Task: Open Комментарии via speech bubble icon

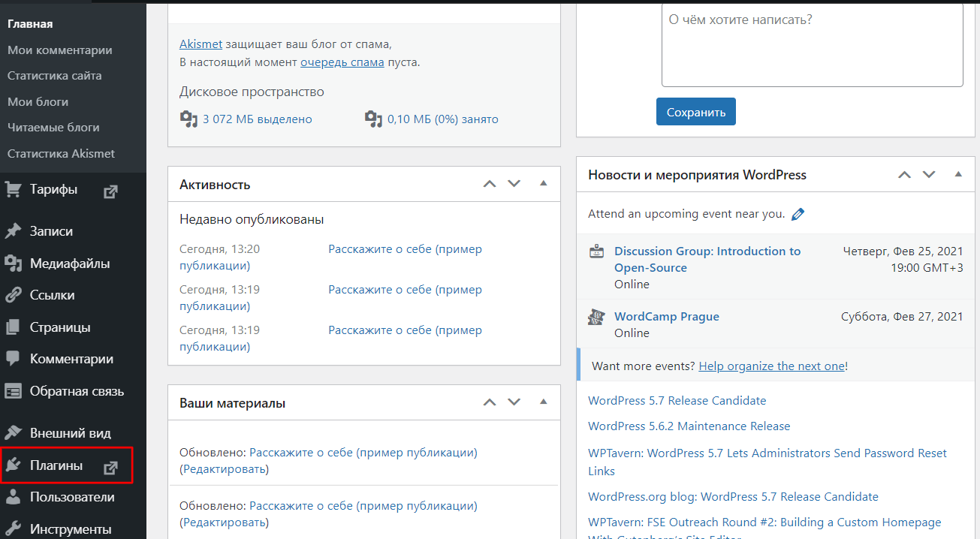Action: pos(13,359)
